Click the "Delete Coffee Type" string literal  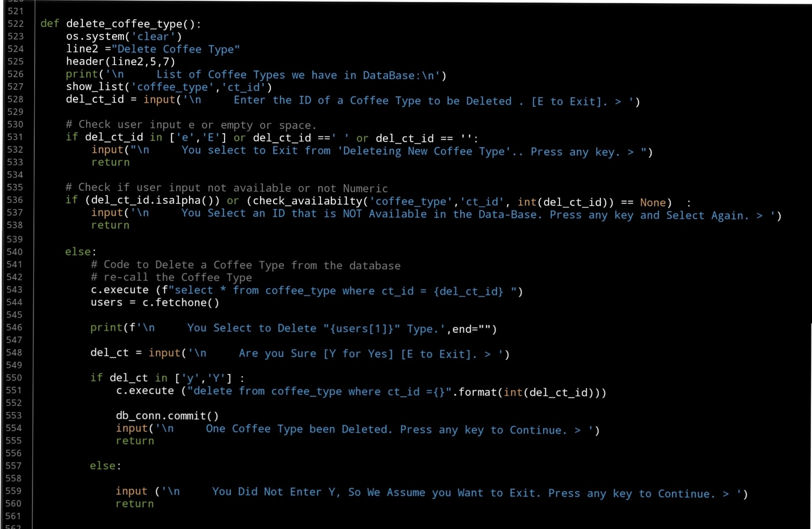[176, 49]
